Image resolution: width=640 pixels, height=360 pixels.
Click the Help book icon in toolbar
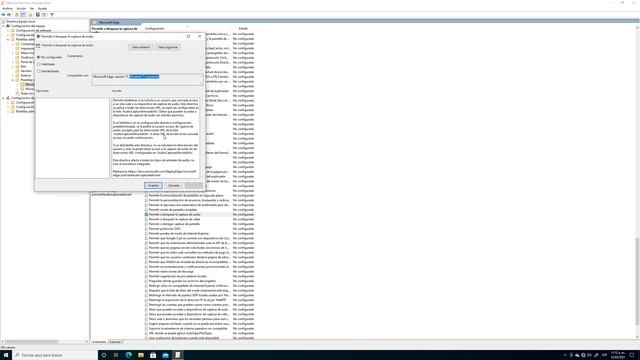[38, 15]
